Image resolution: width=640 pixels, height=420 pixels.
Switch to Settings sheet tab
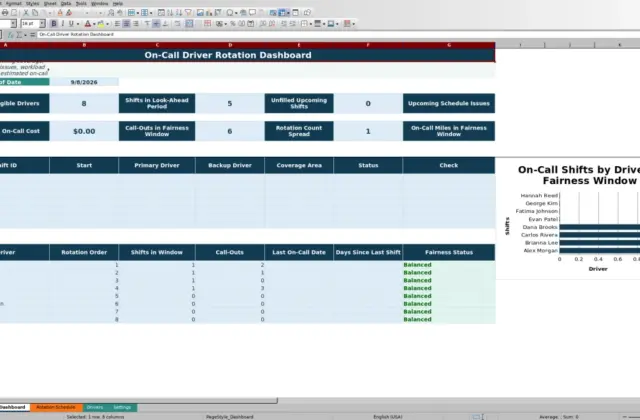(122, 407)
